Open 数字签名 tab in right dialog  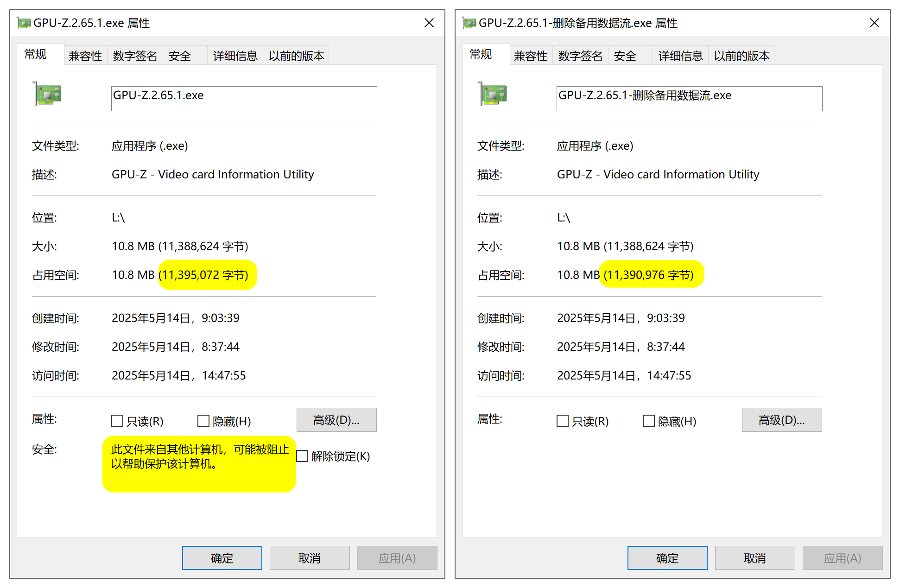[580, 56]
